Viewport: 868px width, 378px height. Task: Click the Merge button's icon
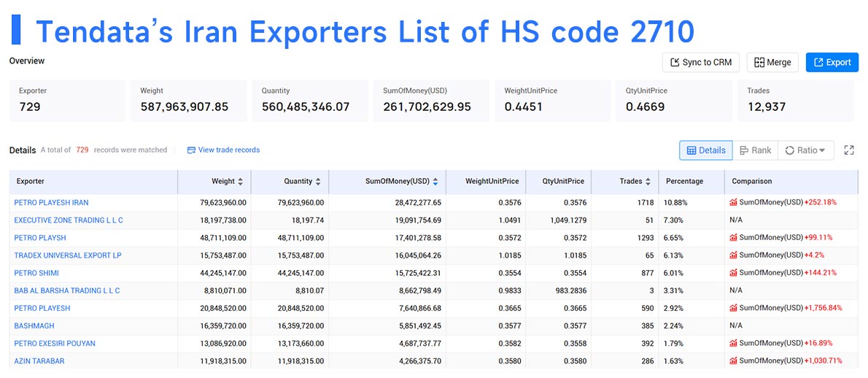point(759,63)
